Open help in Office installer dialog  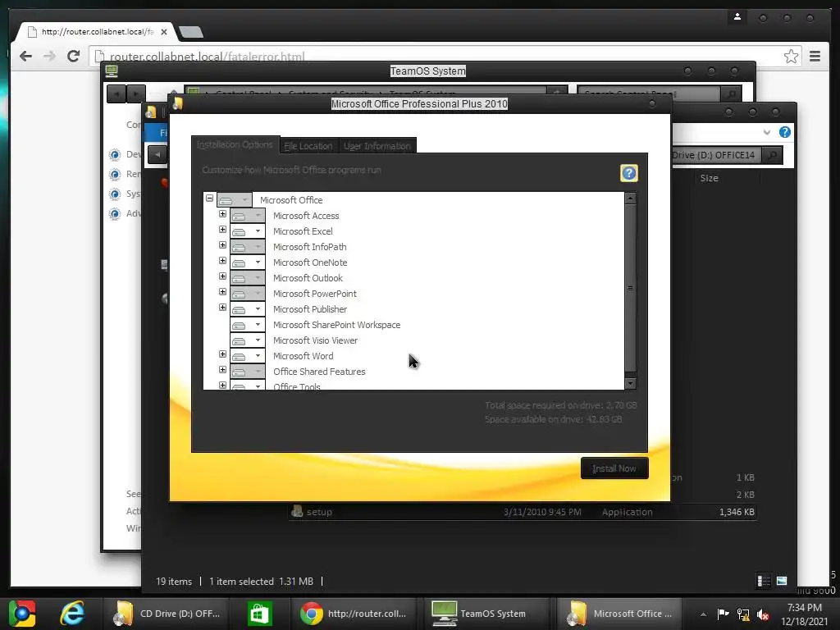[x=629, y=173]
